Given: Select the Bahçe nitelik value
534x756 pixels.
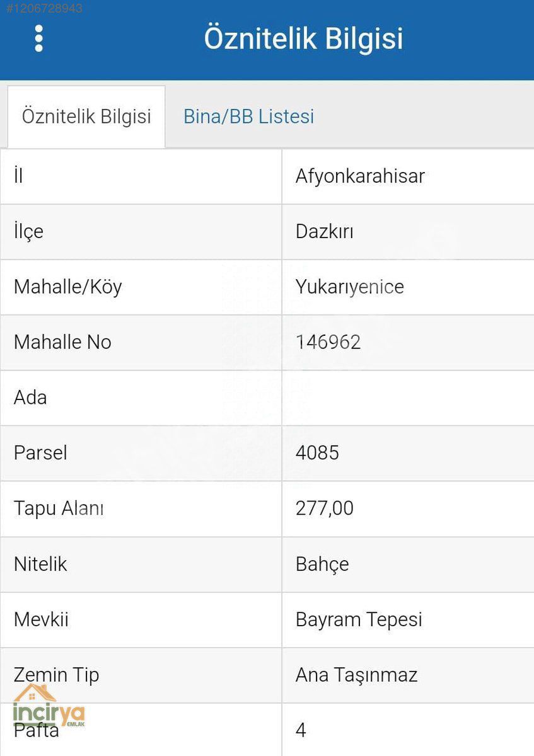Looking at the screenshot, I should [x=322, y=564].
